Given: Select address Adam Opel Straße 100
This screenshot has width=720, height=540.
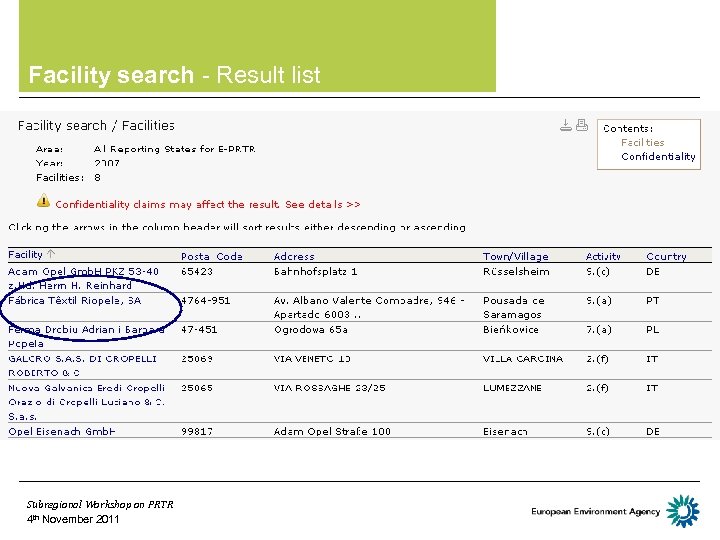Looking at the screenshot, I should click(332, 431).
